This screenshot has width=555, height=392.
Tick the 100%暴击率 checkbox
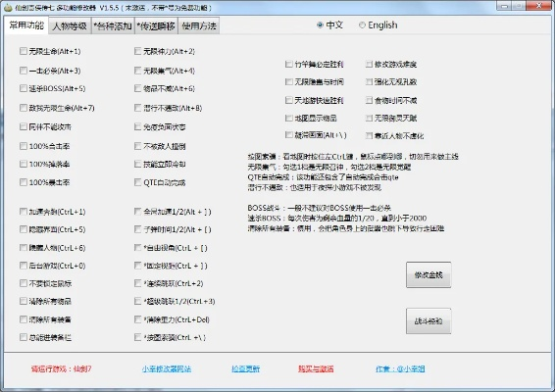point(24,182)
